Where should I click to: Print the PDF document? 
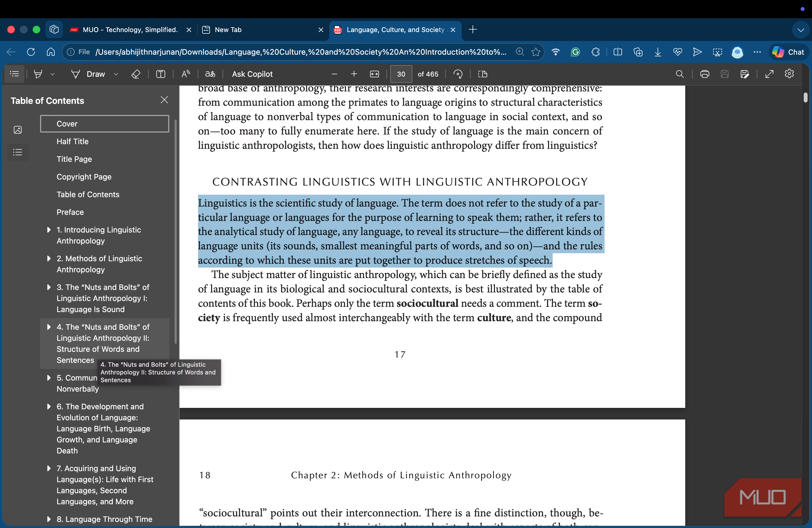coord(705,74)
